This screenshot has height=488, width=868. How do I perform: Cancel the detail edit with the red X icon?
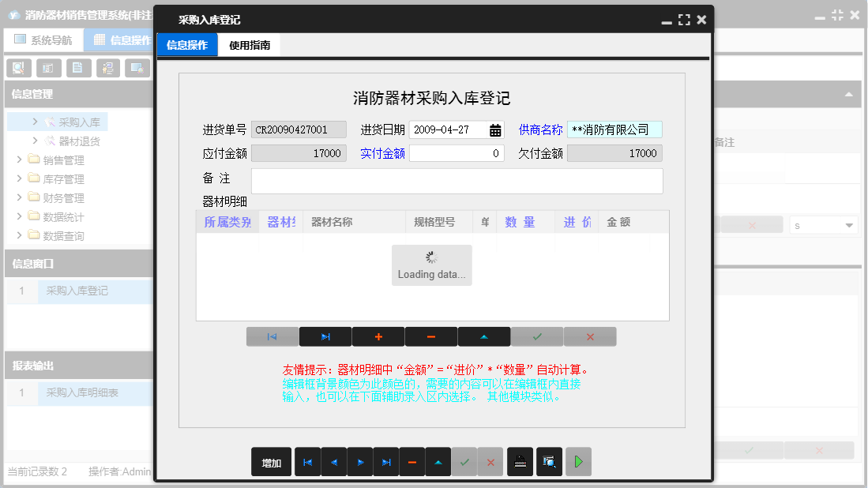(589, 336)
